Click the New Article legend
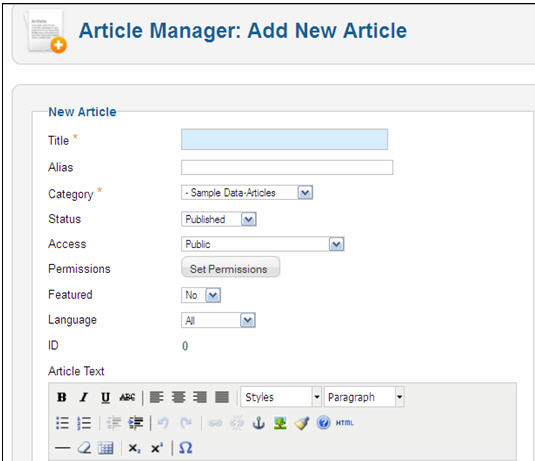 82,112
